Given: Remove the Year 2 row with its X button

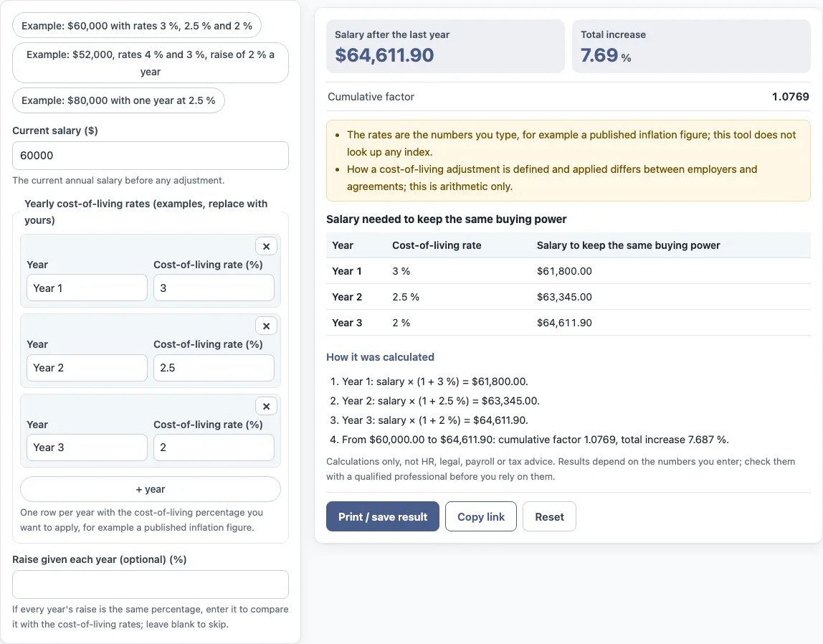Looking at the screenshot, I should click(266, 326).
